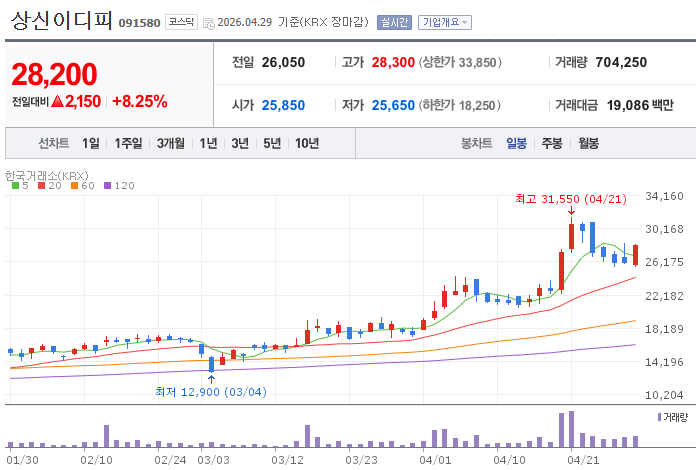The width and height of the screenshot is (696, 470).
Task: Click the tallest volume bar near 04/21
Action: [x=571, y=429]
